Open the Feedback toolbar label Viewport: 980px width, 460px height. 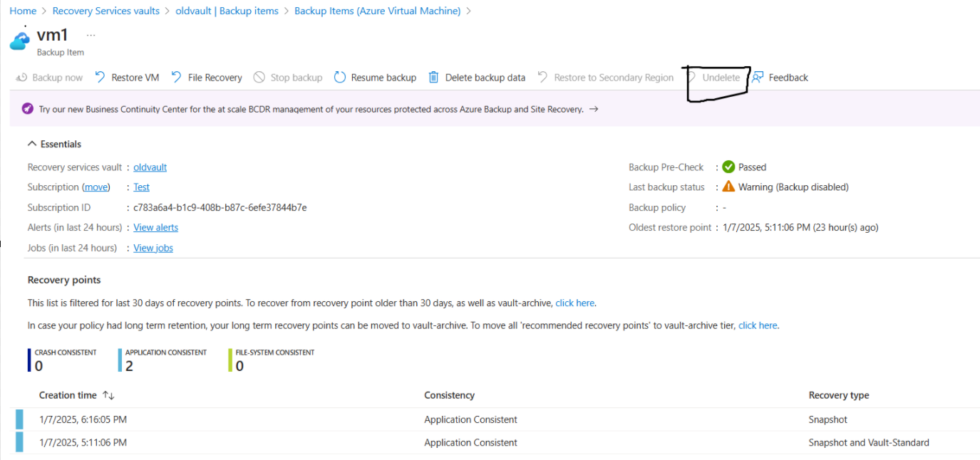788,78
